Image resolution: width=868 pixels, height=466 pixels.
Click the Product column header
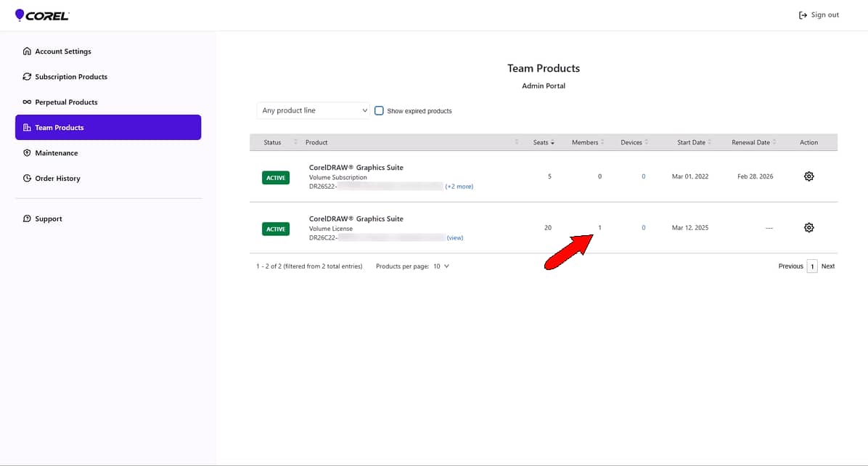316,142
